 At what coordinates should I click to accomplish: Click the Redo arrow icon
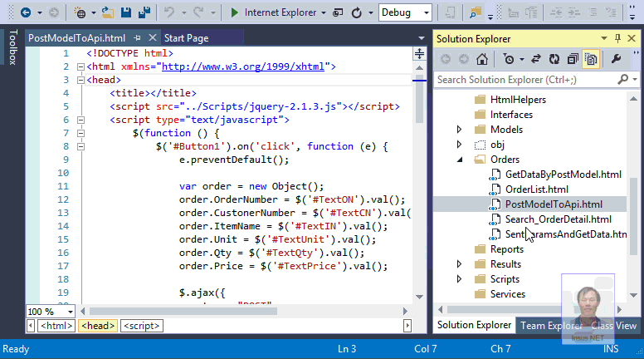click(199, 12)
